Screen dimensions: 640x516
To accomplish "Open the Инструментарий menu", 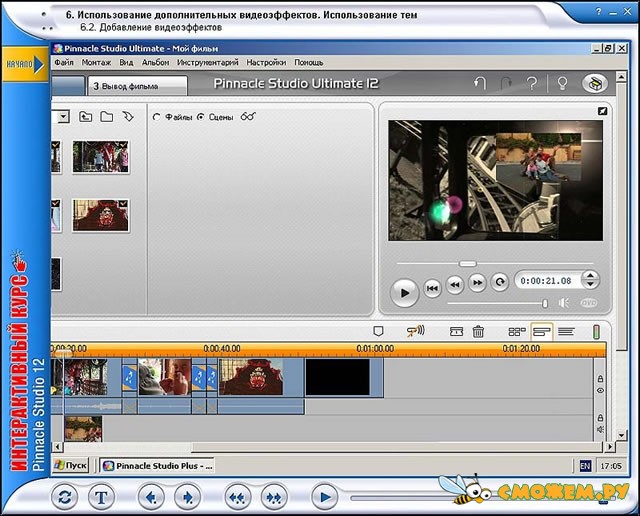I will [x=208, y=62].
